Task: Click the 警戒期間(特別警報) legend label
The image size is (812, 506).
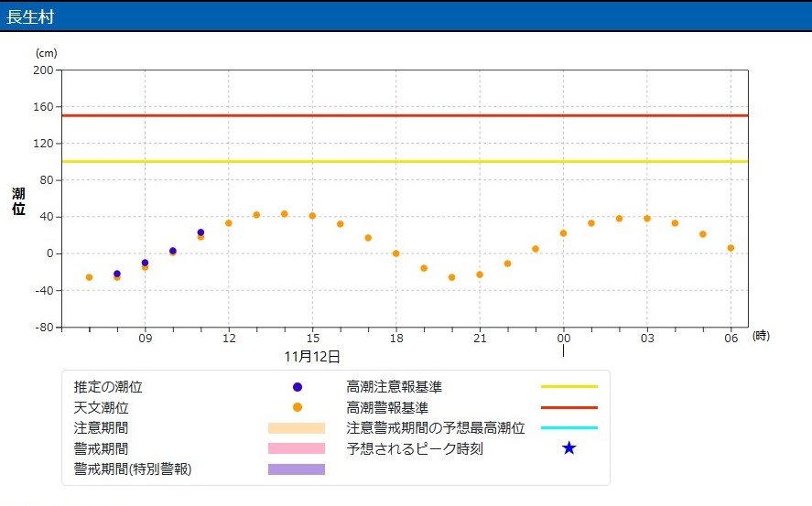Action: coord(133,469)
